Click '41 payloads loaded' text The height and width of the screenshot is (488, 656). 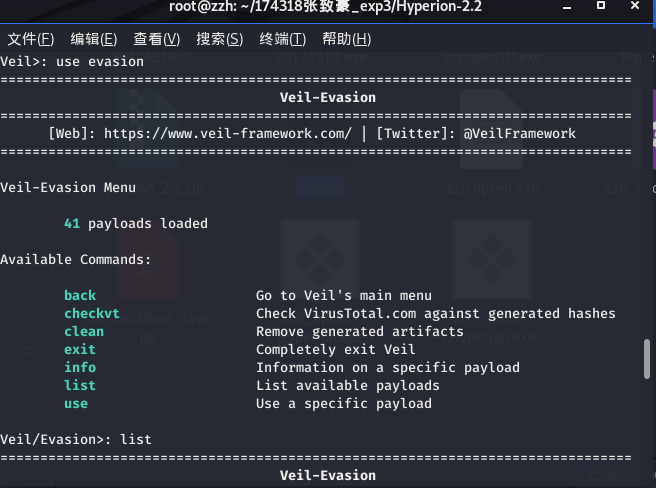coord(136,223)
